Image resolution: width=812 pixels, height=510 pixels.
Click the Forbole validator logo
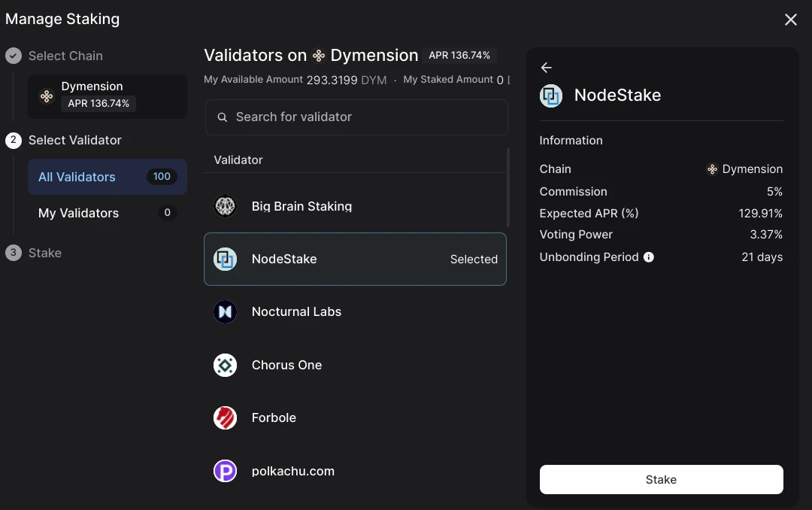[226, 418]
